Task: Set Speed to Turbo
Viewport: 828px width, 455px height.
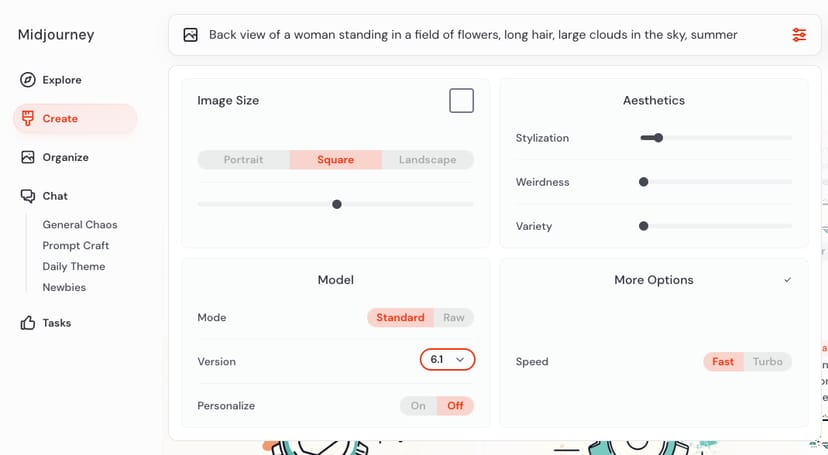Action: tap(767, 361)
